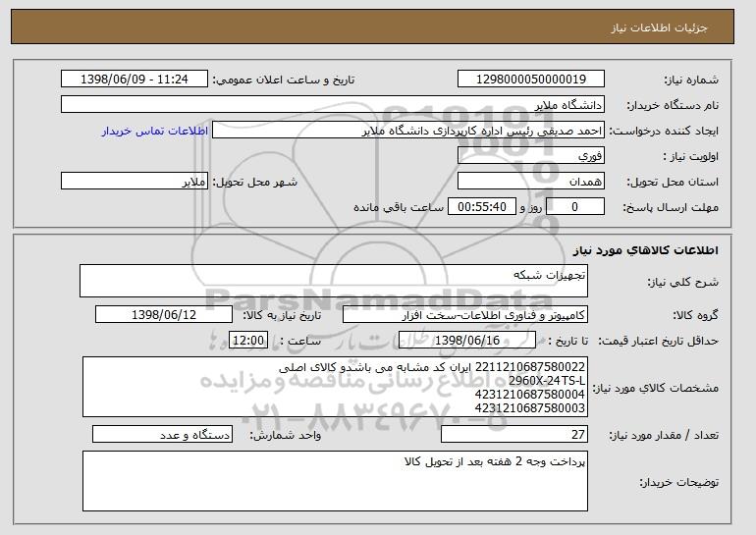
Task: Click the price validity date 1398/06/16
Action: click(467, 341)
